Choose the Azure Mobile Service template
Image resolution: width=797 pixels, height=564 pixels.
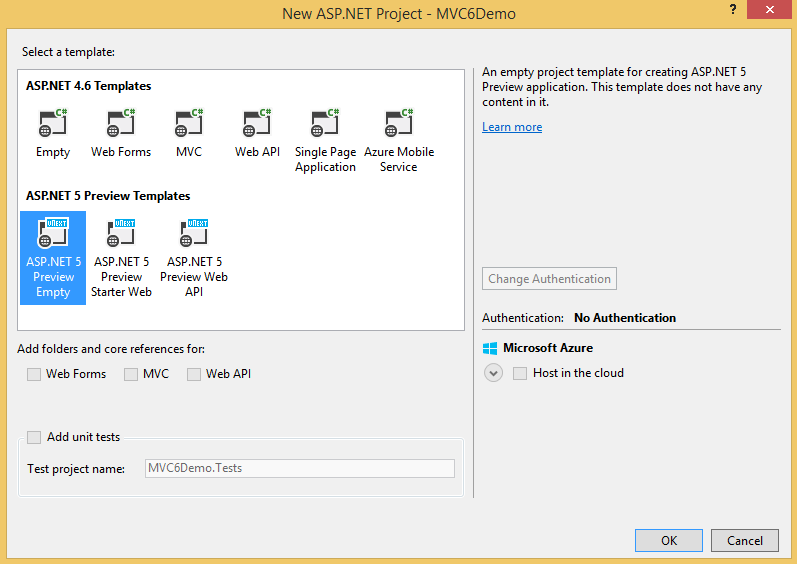[398, 124]
